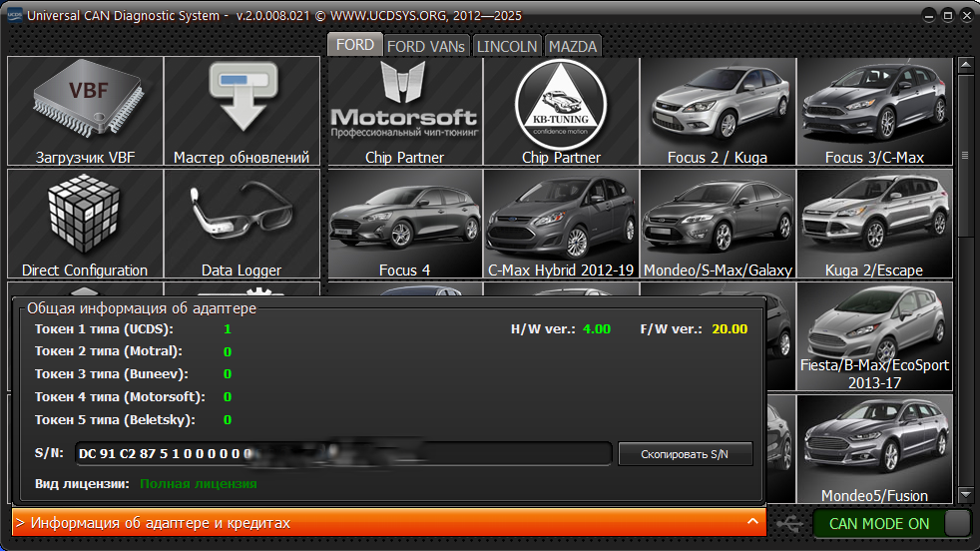Click the Токен 4 типа (Motorsoft) label
980x551 pixels.
coord(120,396)
